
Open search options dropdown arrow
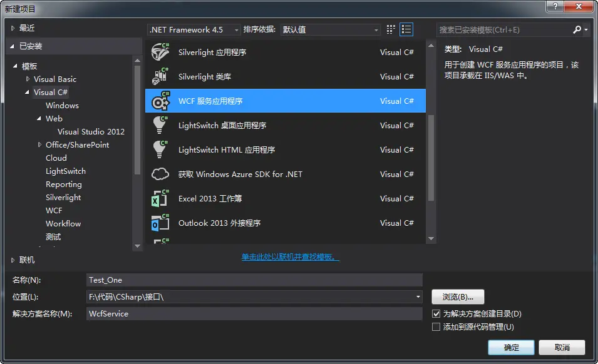coord(586,29)
